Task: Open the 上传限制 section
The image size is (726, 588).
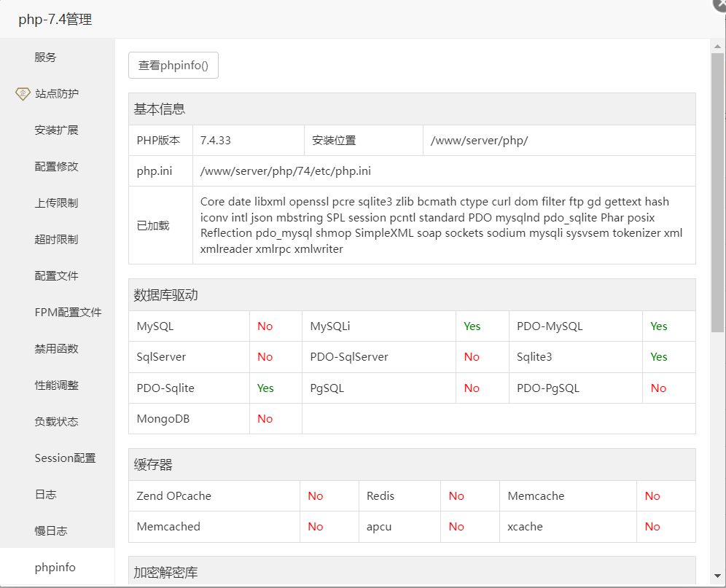Action: click(58, 203)
